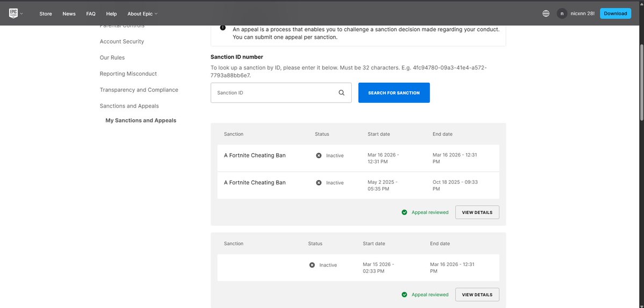The image size is (644, 308).
Task: Click the user avatar circle "n"
Action: point(562,13)
